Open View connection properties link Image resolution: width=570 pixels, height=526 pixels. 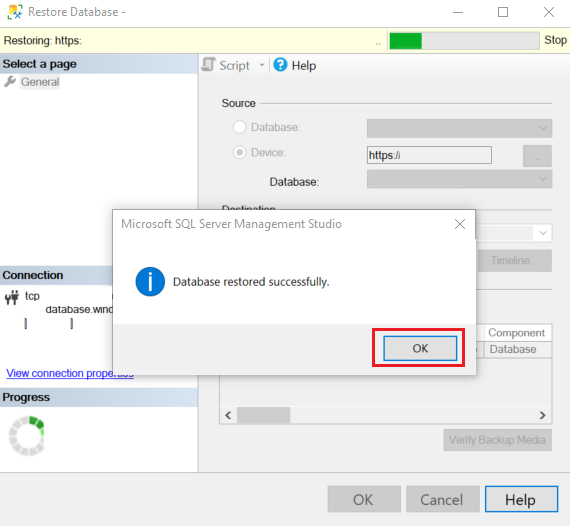[x=70, y=373]
